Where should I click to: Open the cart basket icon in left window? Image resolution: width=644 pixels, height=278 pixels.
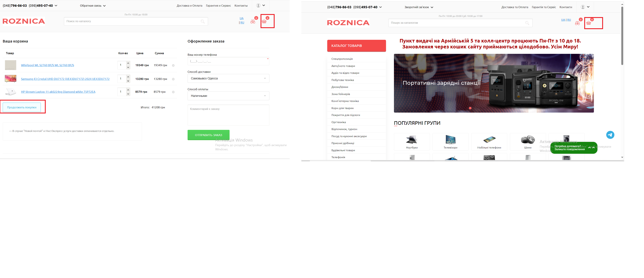264,22
